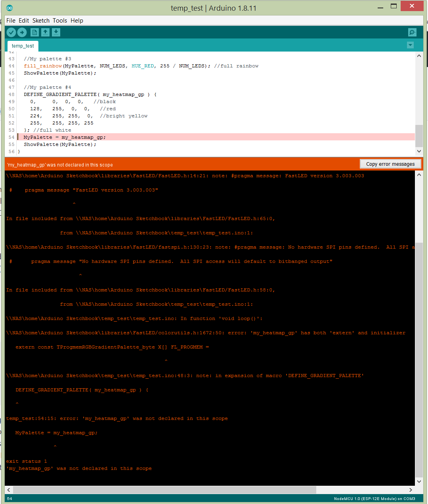Click 'in expansion of macro' note line
This screenshot has width=428, height=504.
[x=185, y=376]
